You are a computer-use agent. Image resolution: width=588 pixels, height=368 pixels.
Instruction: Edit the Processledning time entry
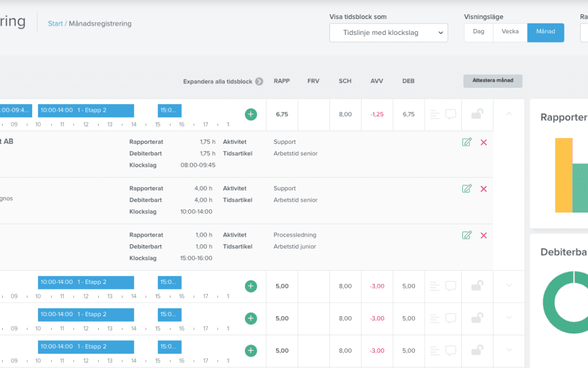pos(467,235)
